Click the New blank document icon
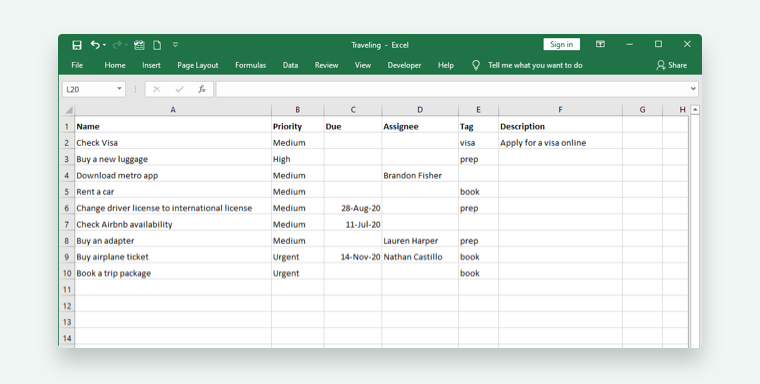Screen dimensions: 760x384 coord(157,45)
